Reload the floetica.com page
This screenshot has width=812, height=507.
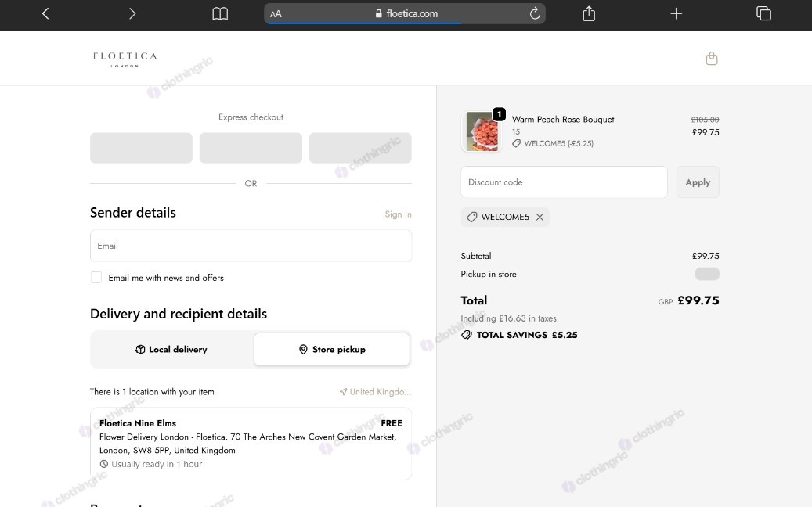point(535,13)
